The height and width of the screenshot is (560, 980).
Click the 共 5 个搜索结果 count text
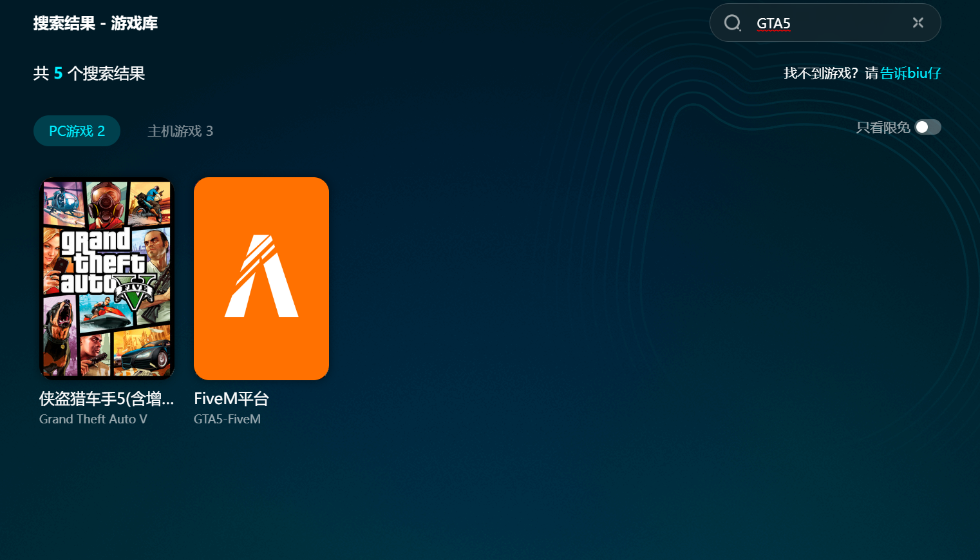tap(89, 73)
